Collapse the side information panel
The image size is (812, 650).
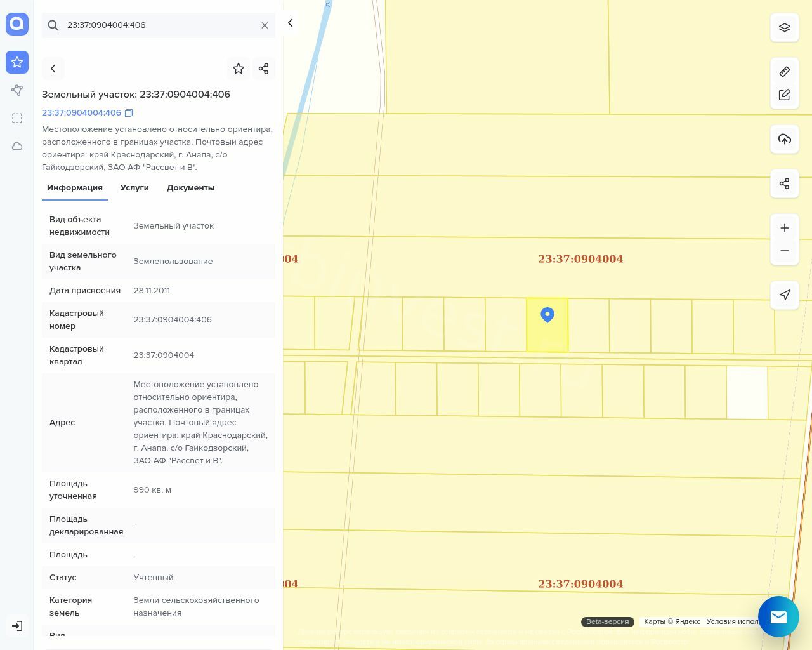[x=291, y=23]
